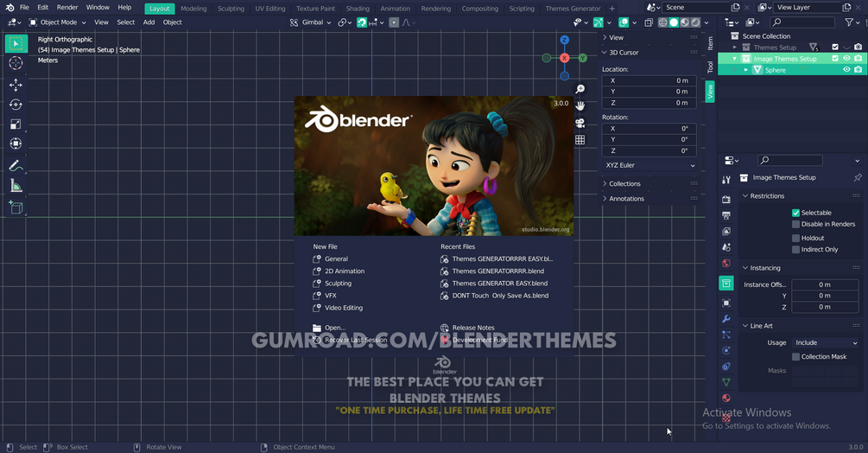
Task: Open the World properties tab icon
Action: (726, 263)
